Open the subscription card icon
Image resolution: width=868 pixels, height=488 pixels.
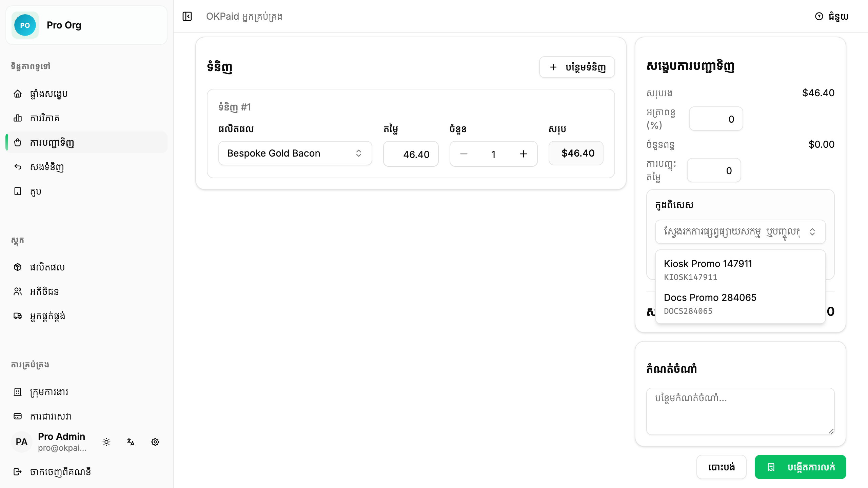coord(18,416)
